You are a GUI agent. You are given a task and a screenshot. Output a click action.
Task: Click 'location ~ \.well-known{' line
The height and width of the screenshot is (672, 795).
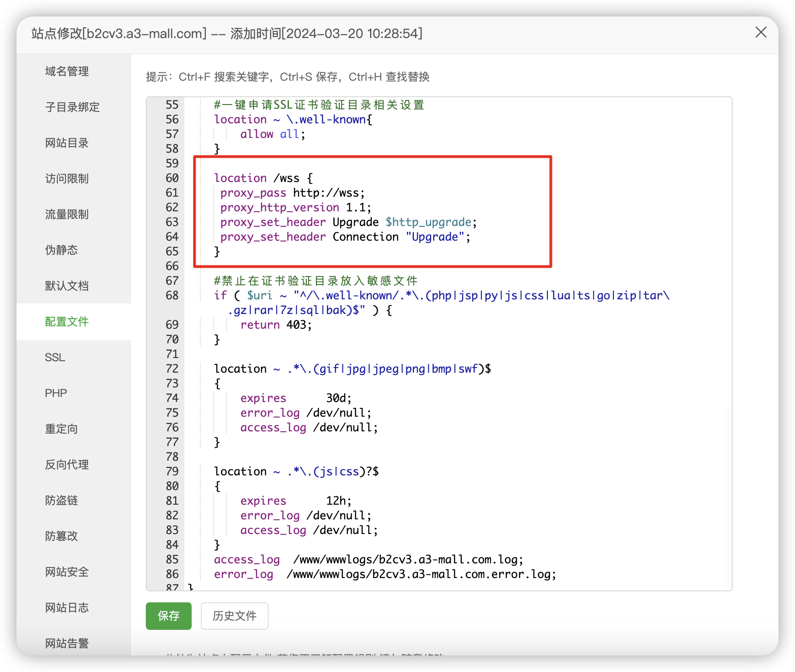(293, 119)
